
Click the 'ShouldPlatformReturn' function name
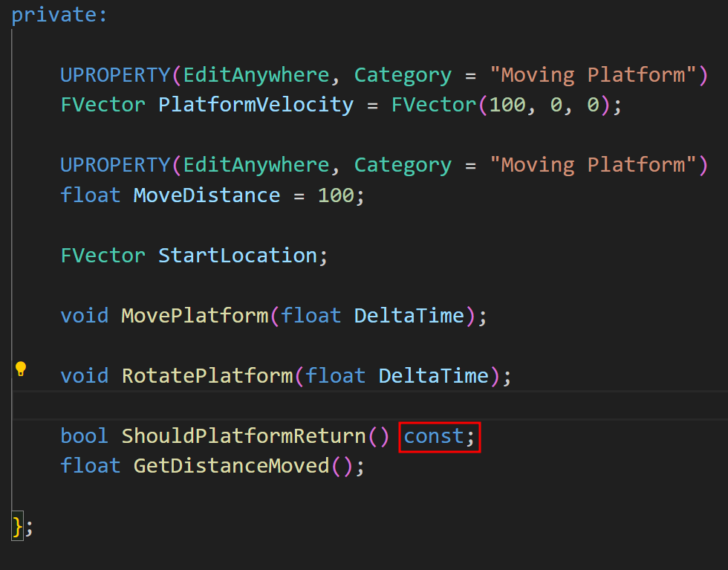point(244,436)
